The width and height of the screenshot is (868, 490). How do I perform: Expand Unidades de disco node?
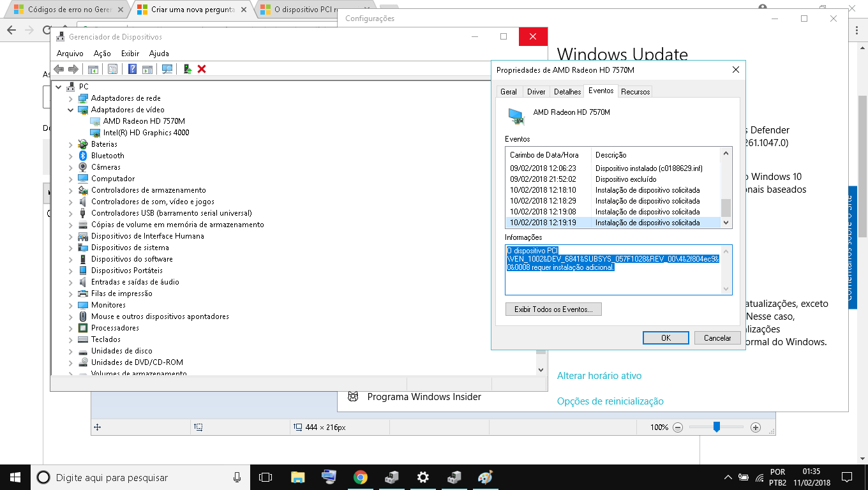pos(71,351)
